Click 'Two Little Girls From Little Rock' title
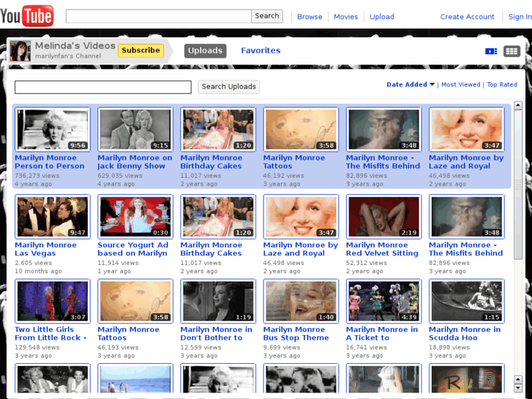This screenshot has width=532, height=399. pos(50,334)
